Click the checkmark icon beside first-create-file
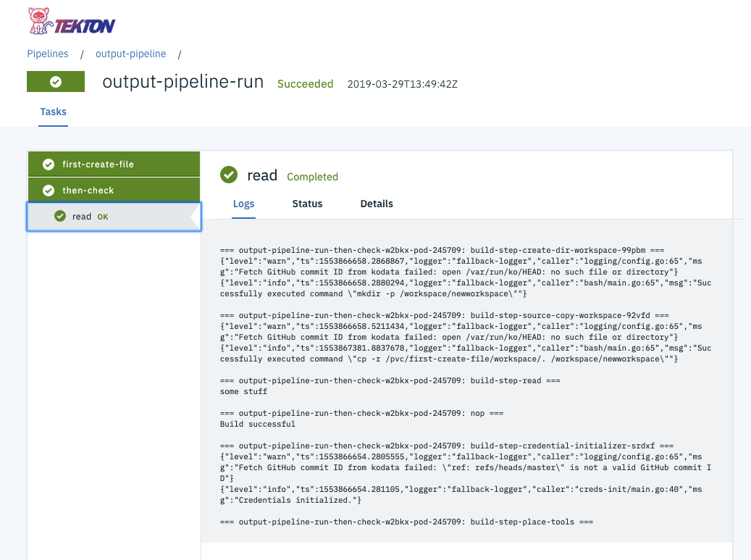The height and width of the screenshot is (560, 751). (49, 164)
